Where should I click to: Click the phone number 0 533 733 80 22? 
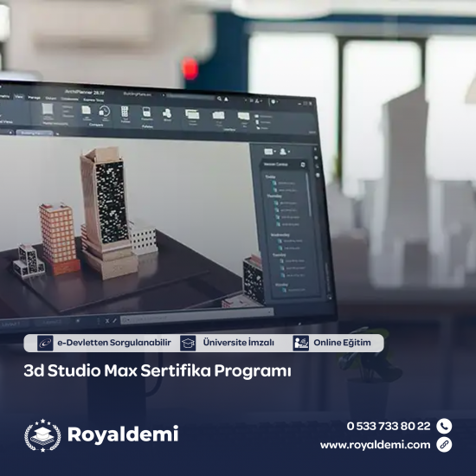pos(389,426)
